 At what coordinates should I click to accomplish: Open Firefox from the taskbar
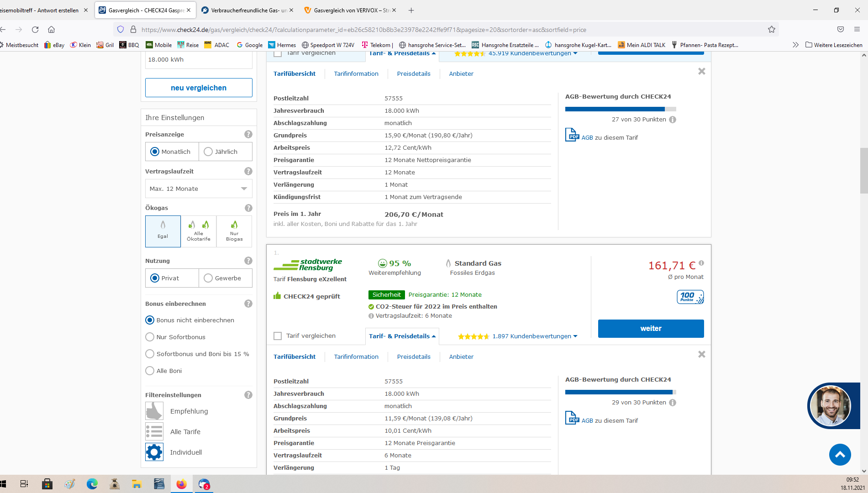(182, 484)
